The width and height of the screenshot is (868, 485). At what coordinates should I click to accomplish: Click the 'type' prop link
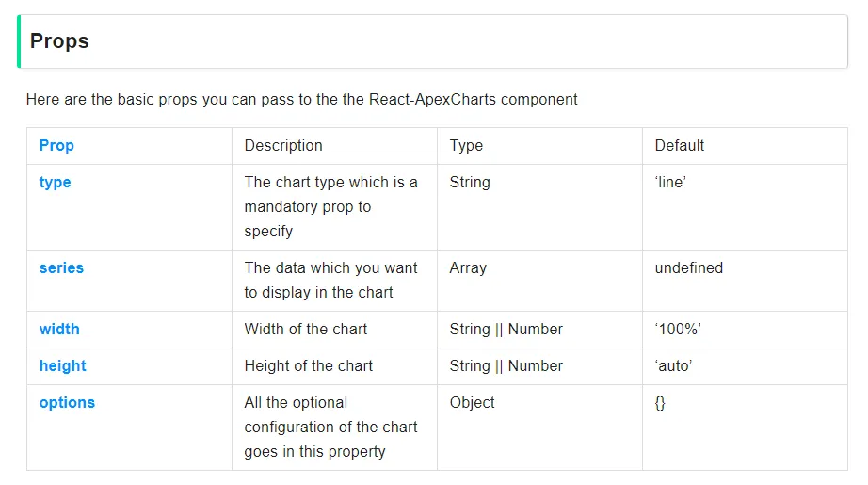coord(55,183)
